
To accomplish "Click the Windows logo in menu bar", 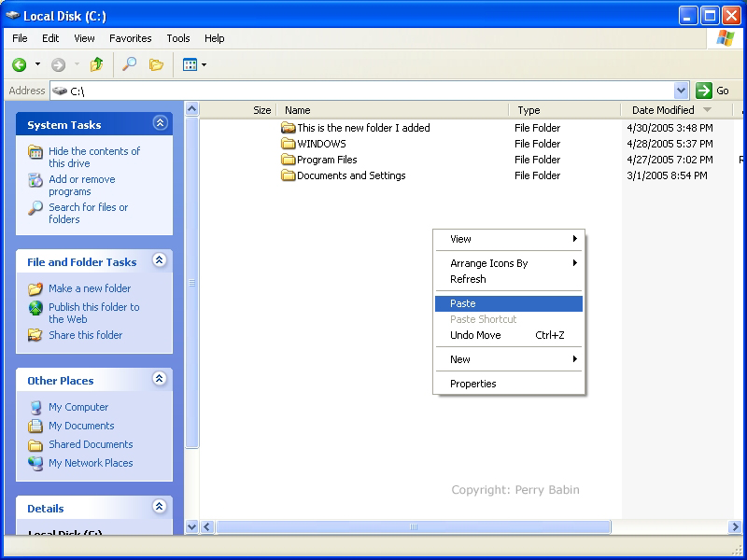I will 726,38.
